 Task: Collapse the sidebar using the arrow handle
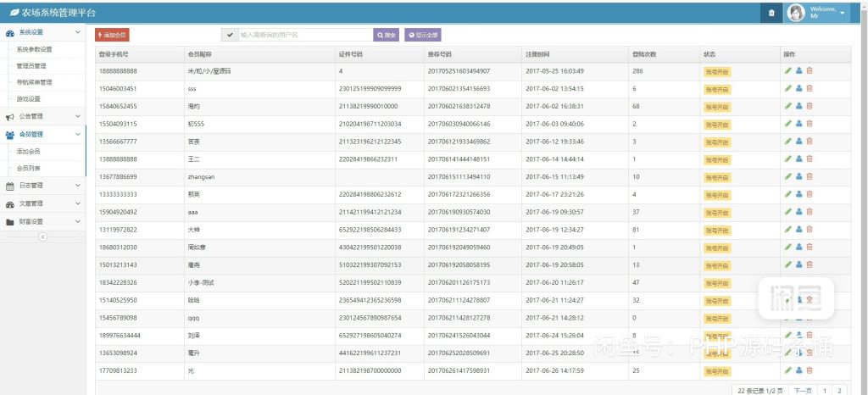(x=42, y=236)
